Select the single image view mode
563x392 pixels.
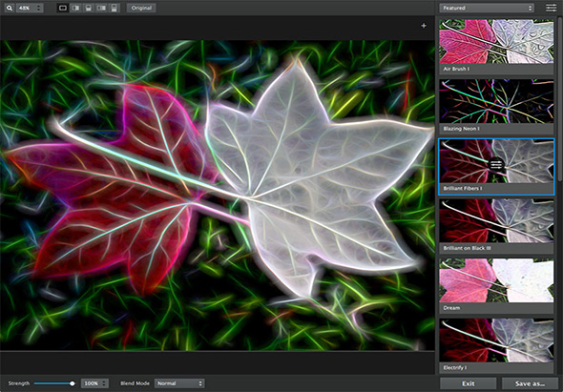click(63, 8)
